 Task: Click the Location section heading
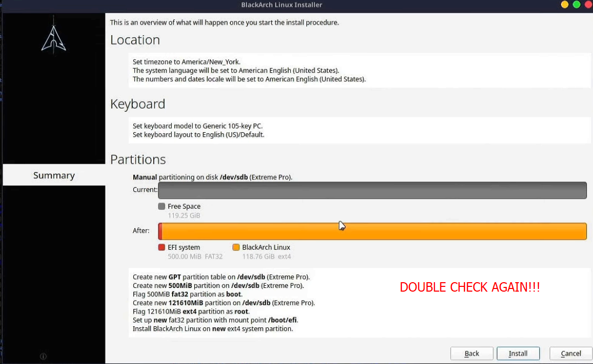click(135, 40)
